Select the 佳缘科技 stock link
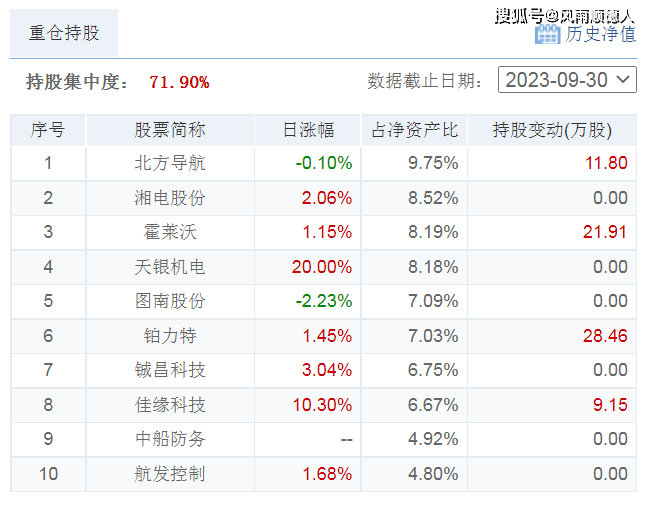 point(170,405)
